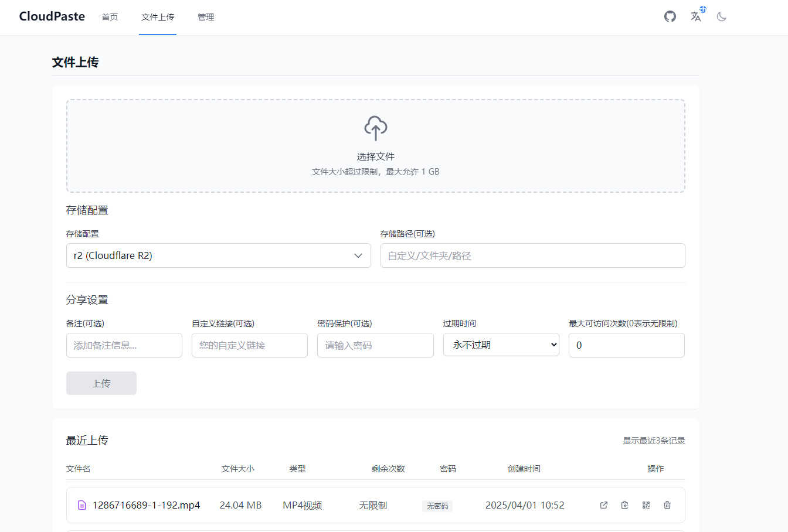Delete 1286716689-1-192.mp4 with trash icon
Screen dimensions: 788x532
coord(667,505)
